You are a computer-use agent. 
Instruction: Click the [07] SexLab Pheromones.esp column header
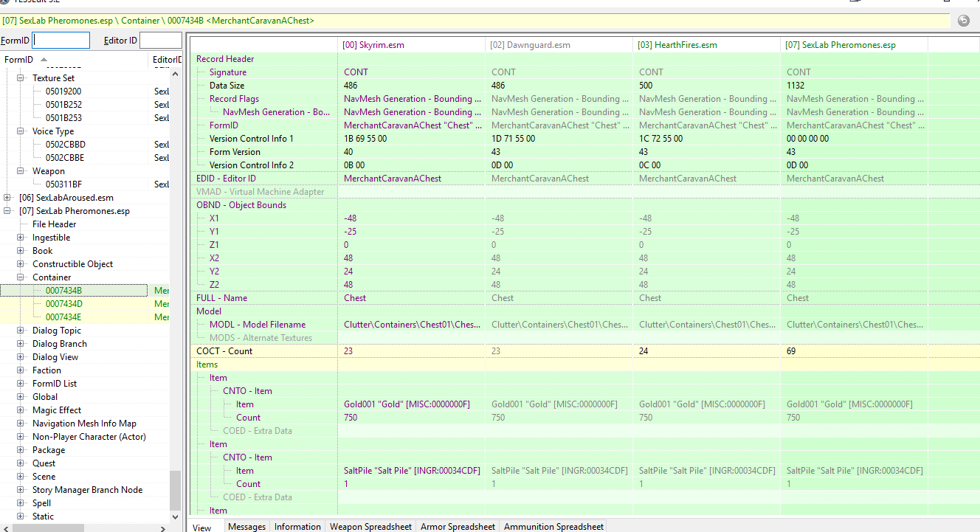(x=855, y=45)
